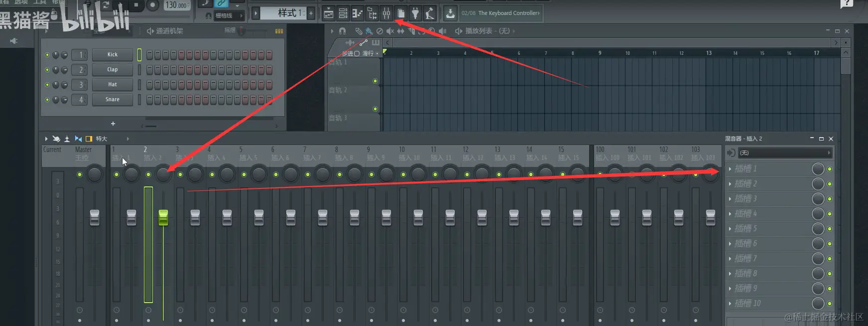The width and height of the screenshot is (868, 326).
Task: Expand effect slot 插槽 3 menu
Action: 730,199
